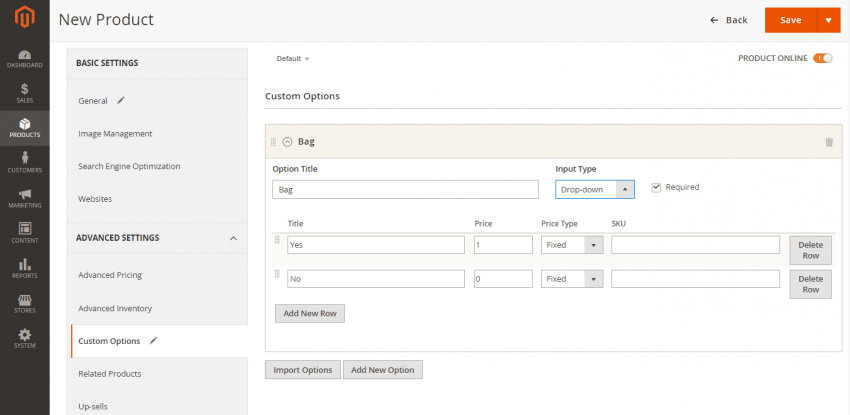Click Add New Row button
This screenshot has width=850, height=415.
(310, 314)
